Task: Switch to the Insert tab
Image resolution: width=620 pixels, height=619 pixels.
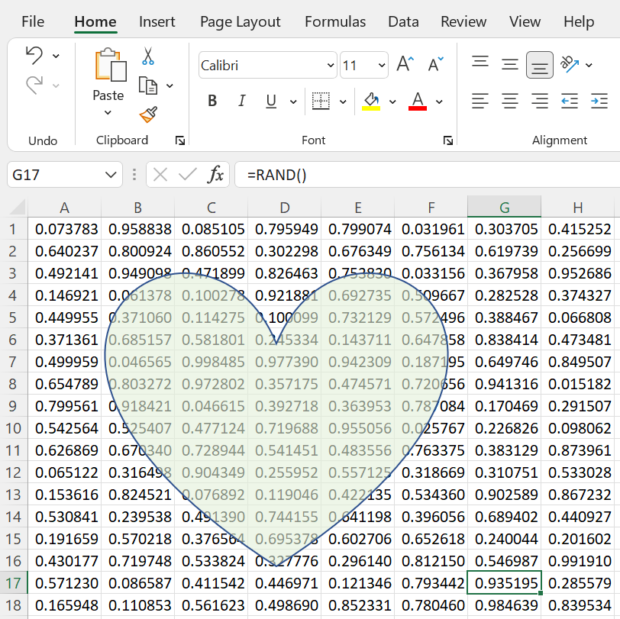Action: (x=157, y=21)
